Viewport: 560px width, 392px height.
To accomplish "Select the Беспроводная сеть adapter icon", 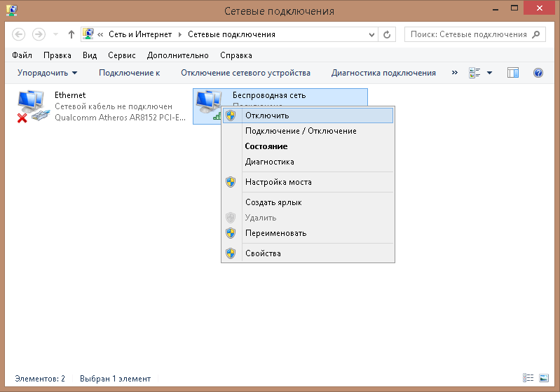I will [x=208, y=104].
